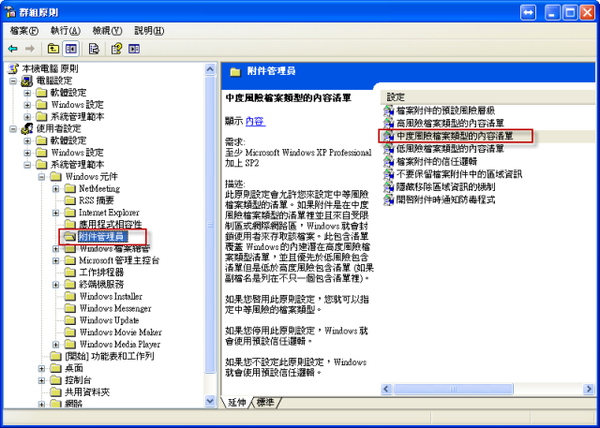Open the 檢視(V) menu
The image size is (600, 428).
click(x=107, y=31)
